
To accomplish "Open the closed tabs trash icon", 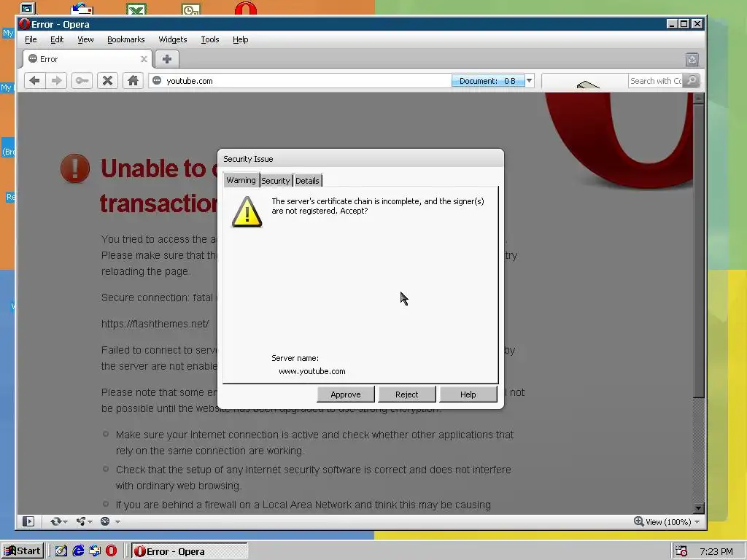I will [x=692, y=60].
